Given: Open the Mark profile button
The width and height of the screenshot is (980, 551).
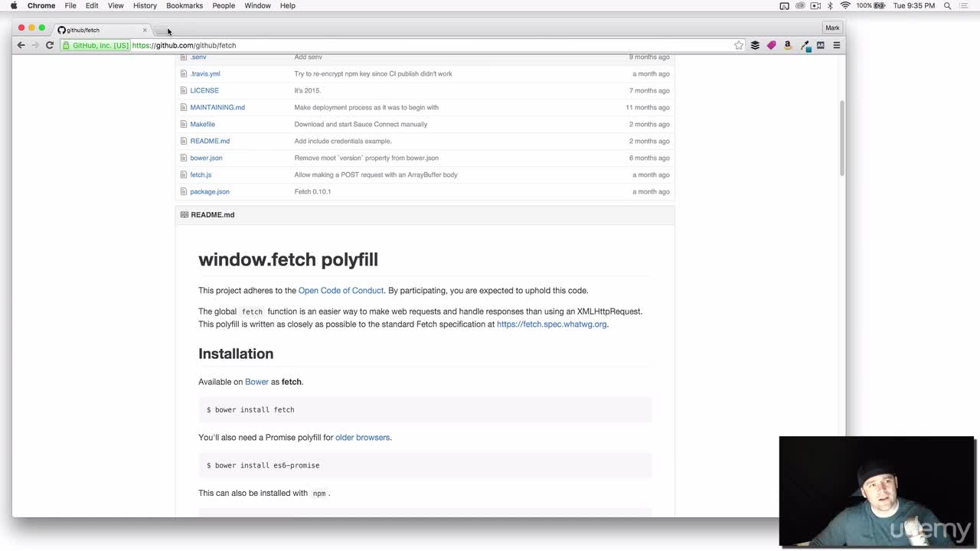Looking at the screenshot, I should (x=832, y=28).
